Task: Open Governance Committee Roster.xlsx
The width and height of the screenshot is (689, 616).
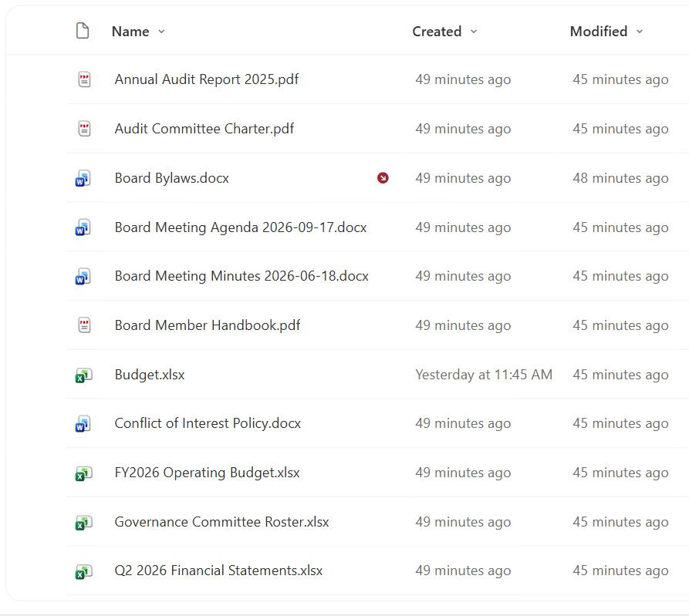Action: pyautogui.click(x=222, y=522)
